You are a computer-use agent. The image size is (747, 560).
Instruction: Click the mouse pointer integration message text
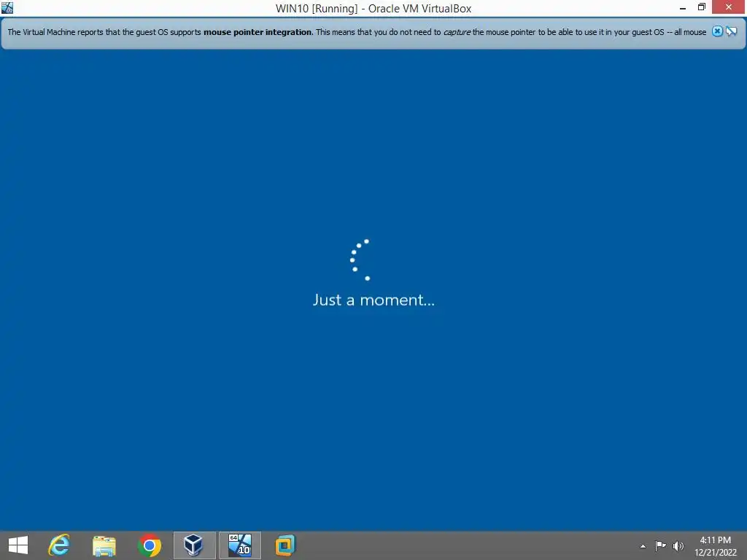[357, 32]
